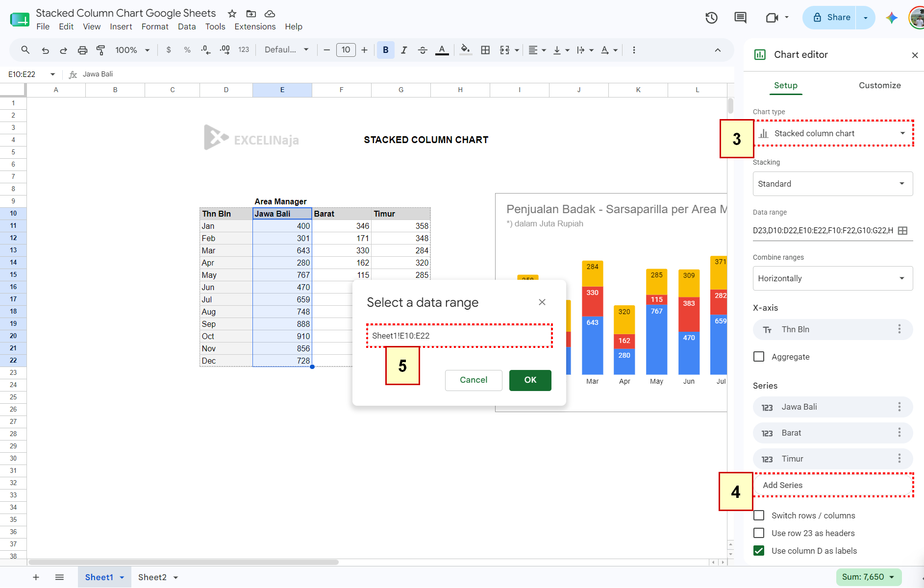924x588 pixels.
Task: Click the Merge cells icon
Action: tap(504, 50)
